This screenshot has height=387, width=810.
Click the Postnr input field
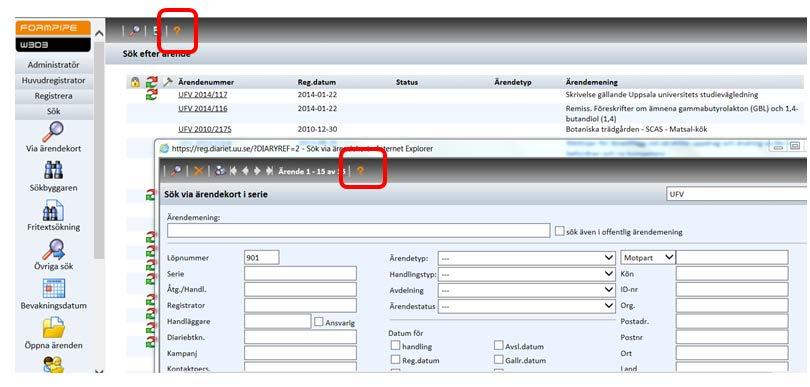[x=732, y=337]
